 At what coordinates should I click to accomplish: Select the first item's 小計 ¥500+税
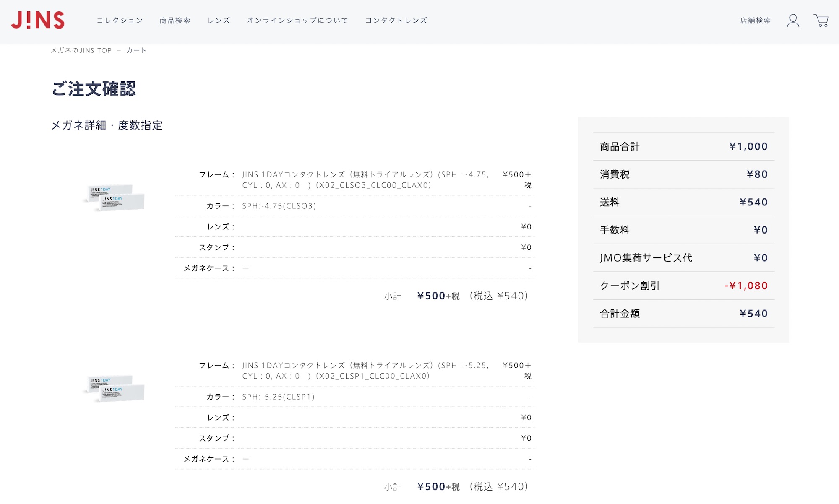pos(438,296)
